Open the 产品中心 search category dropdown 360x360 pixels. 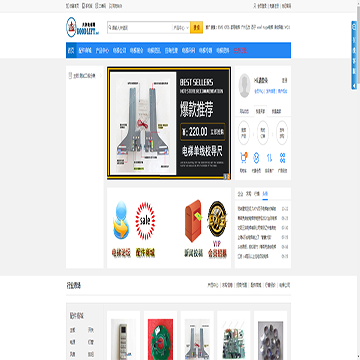click(181, 28)
